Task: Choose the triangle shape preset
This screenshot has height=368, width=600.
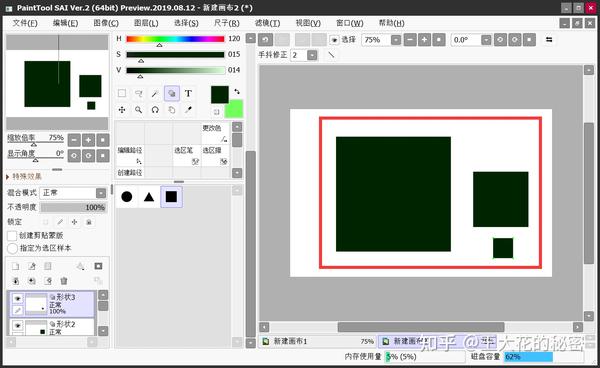Action: [x=149, y=197]
